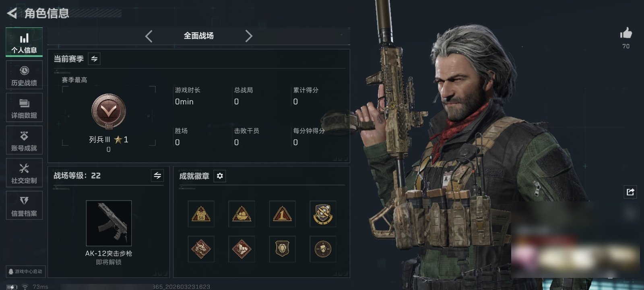Click the back arrow next to 角色信息
Screen dimensions: 644x290
12,13
